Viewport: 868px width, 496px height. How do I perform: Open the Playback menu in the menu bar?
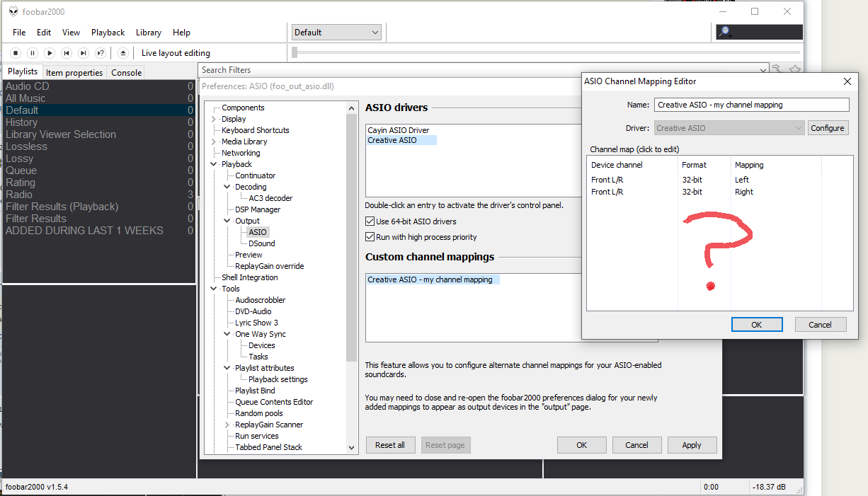tap(108, 33)
